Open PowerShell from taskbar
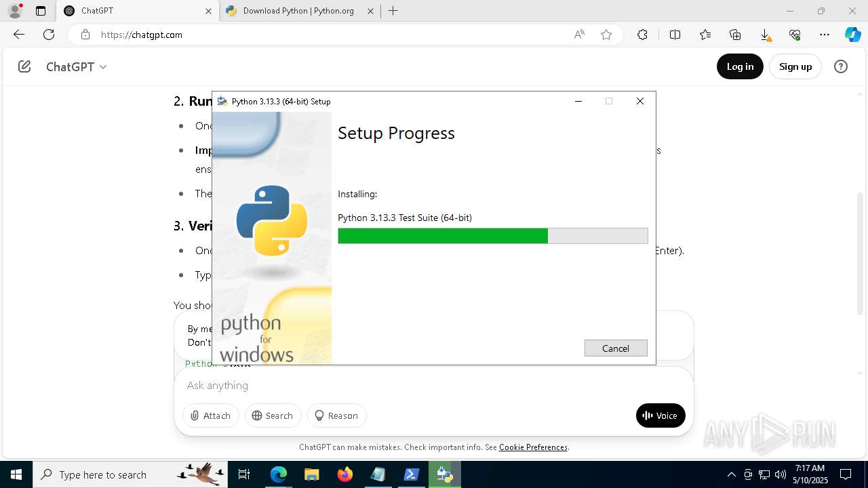868x488 pixels. coord(412,474)
